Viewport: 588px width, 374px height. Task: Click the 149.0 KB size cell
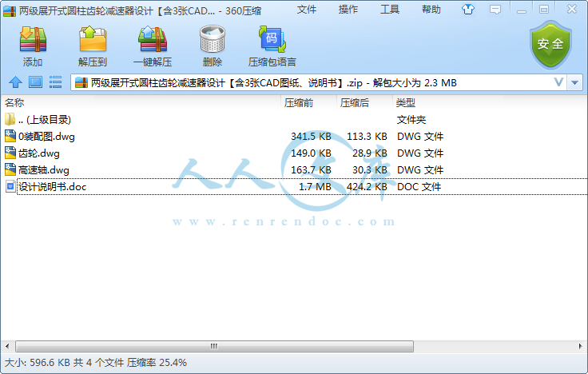[x=311, y=153]
